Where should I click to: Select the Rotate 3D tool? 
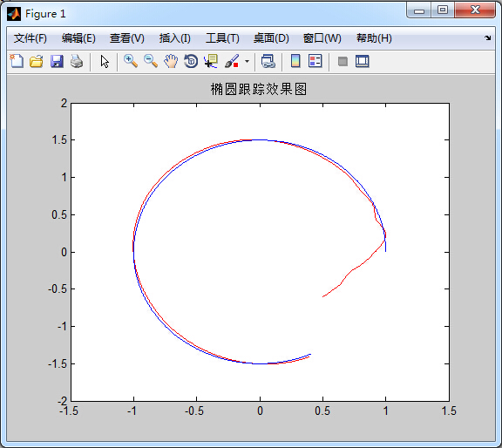191,61
